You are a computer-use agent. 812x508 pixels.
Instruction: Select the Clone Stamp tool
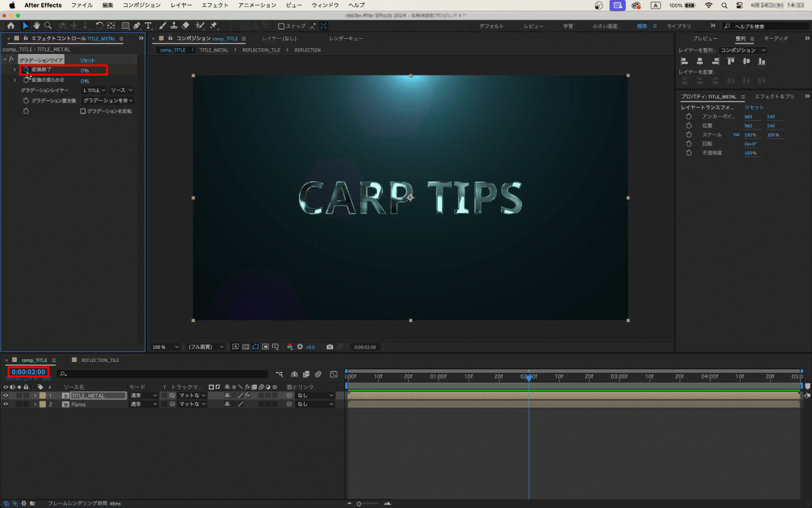click(x=174, y=26)
